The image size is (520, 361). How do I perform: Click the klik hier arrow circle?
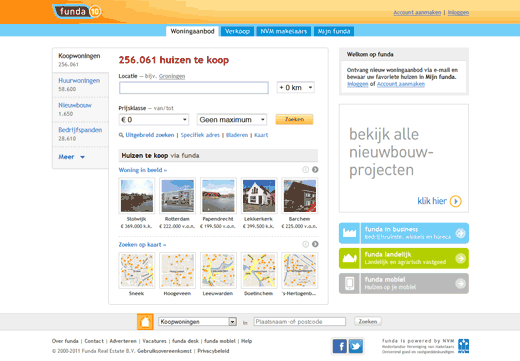[456, 201]
